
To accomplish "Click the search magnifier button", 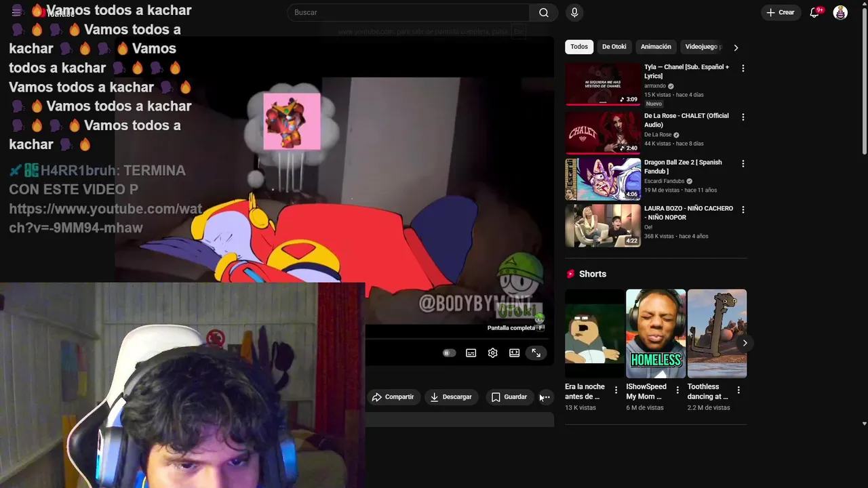I will pos(544,12).
